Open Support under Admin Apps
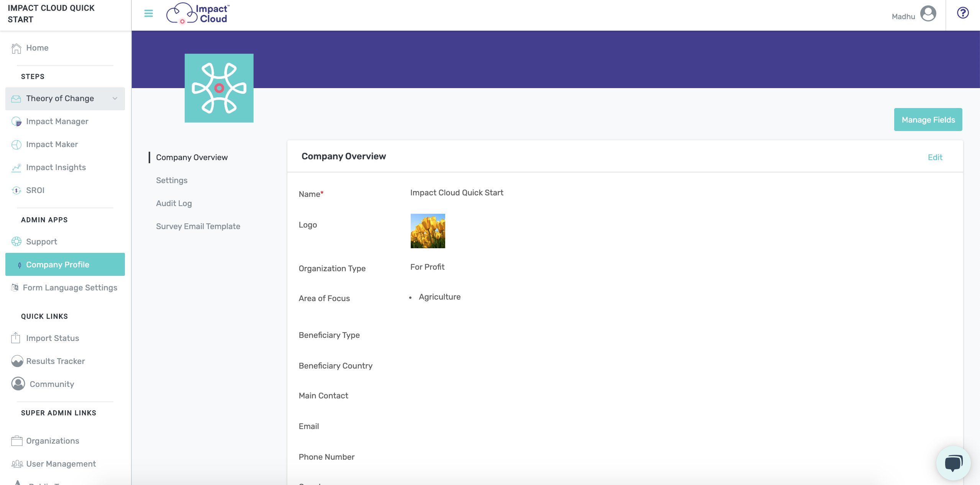 coord(65,242)
